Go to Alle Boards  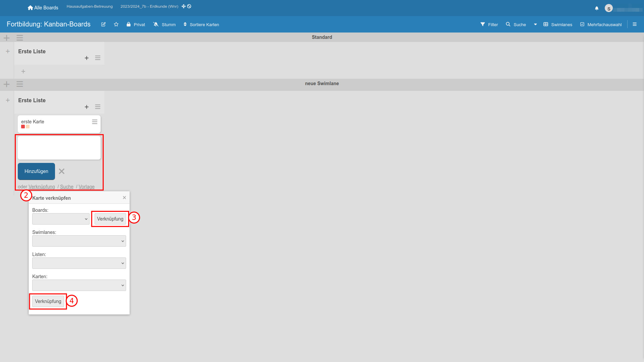43,8
